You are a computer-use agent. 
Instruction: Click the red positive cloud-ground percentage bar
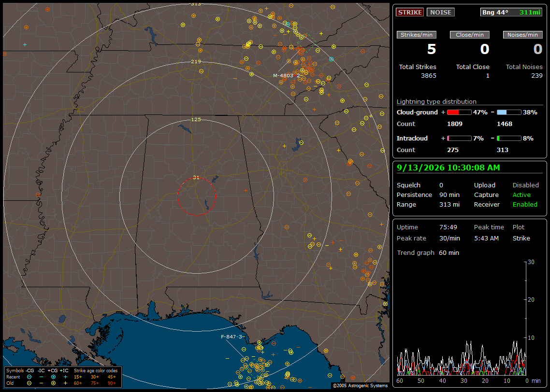(x=459, y=112)
